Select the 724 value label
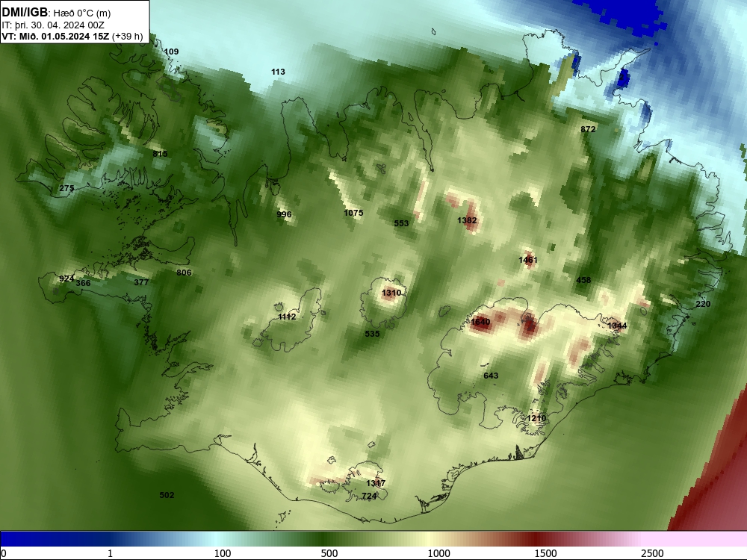The image size is (747, 560). (369, 496)
